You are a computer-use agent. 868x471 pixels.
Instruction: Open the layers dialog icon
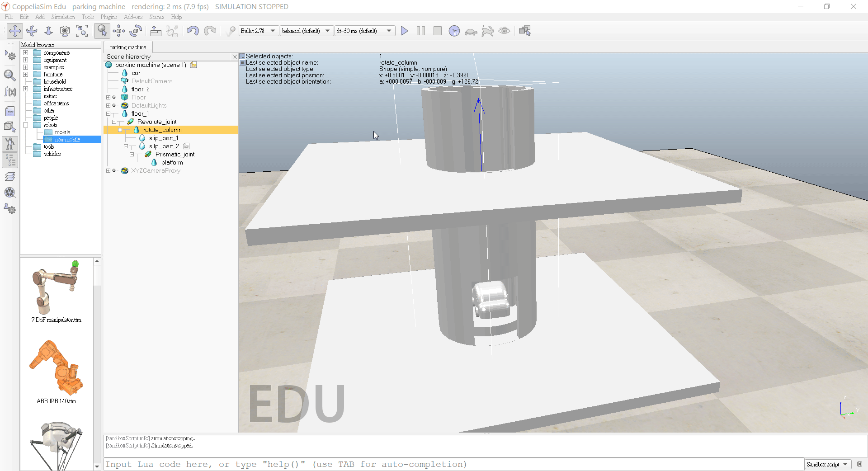tap(10, 176)
